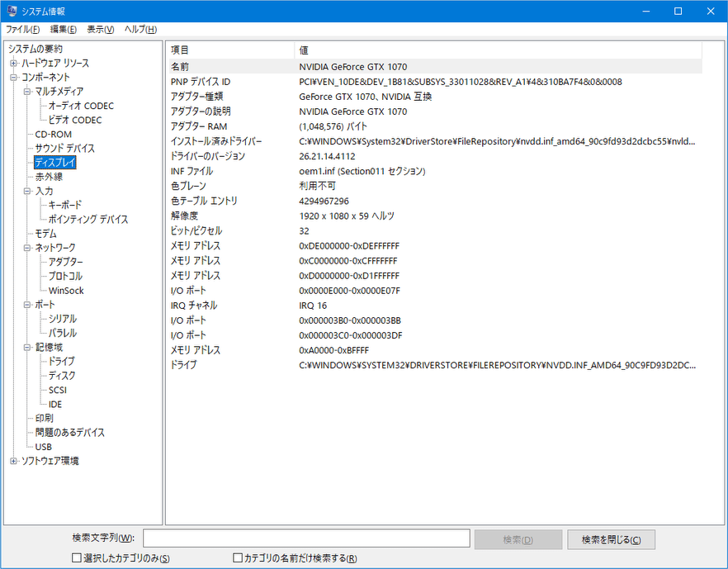Click inside the 検索文字列 input field

coord(306,539)
